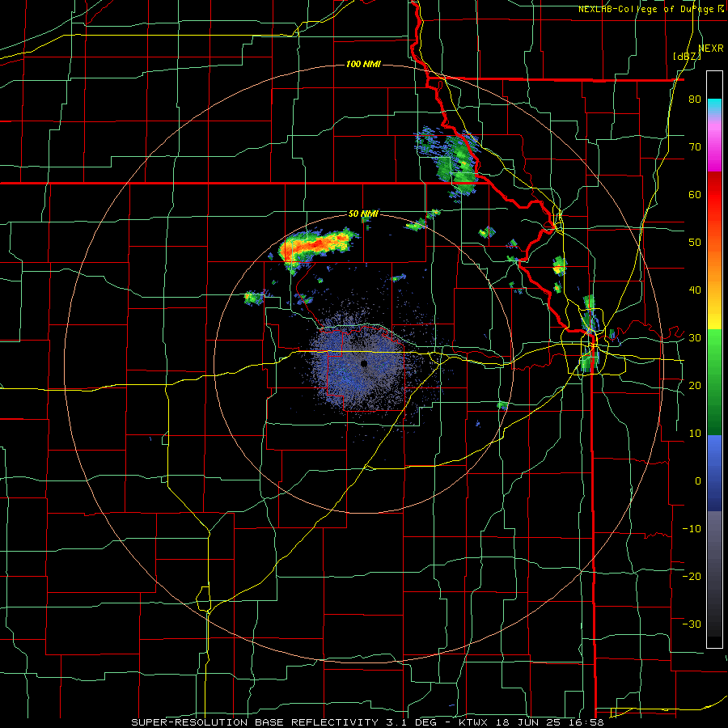
Task: Click the "NEXLAB-College of DuPage" header text
Action: click(646, 9)
